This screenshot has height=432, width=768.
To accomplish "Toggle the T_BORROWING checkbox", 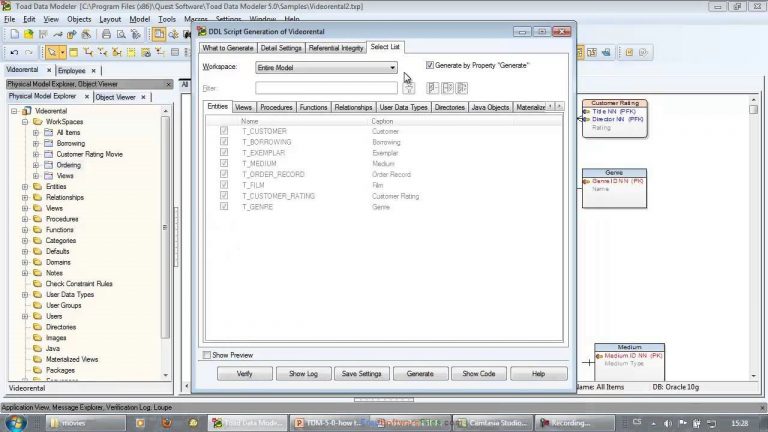I will (224, 142).
